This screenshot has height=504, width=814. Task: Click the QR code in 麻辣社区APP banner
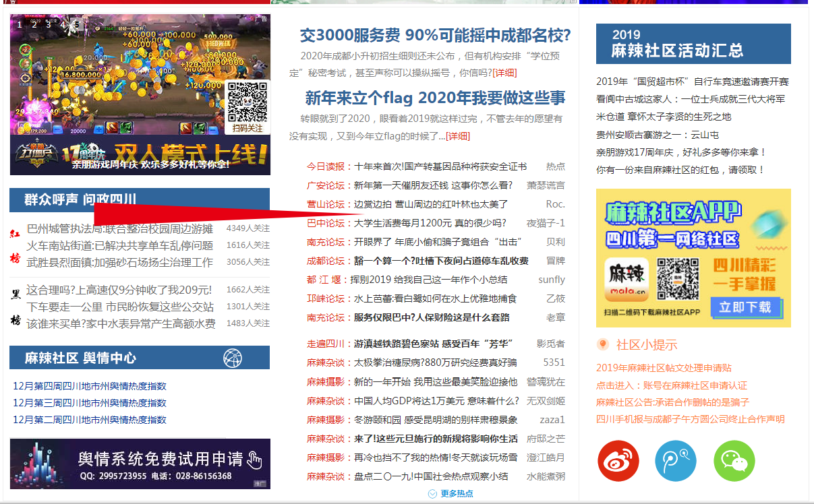[677, 278]
